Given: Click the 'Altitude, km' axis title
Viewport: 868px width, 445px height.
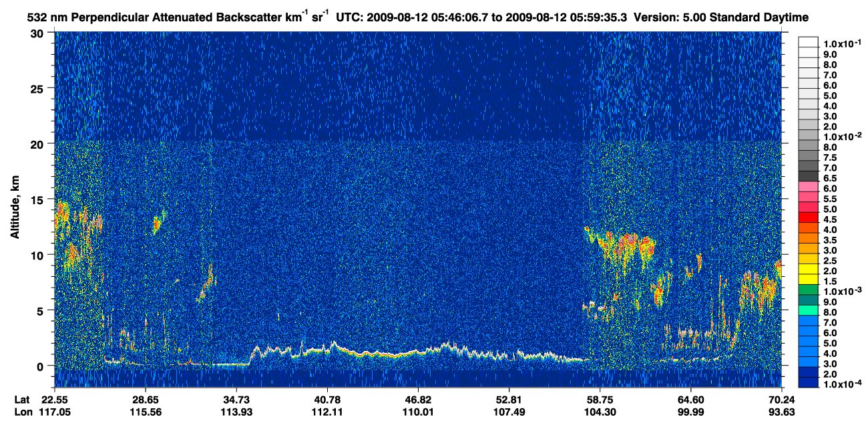Looking at the screenshot, I should click(15, 208).
